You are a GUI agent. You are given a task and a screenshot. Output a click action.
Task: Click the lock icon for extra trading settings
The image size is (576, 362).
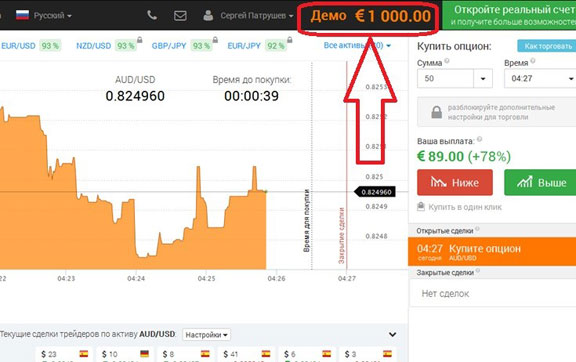(436, 112)
